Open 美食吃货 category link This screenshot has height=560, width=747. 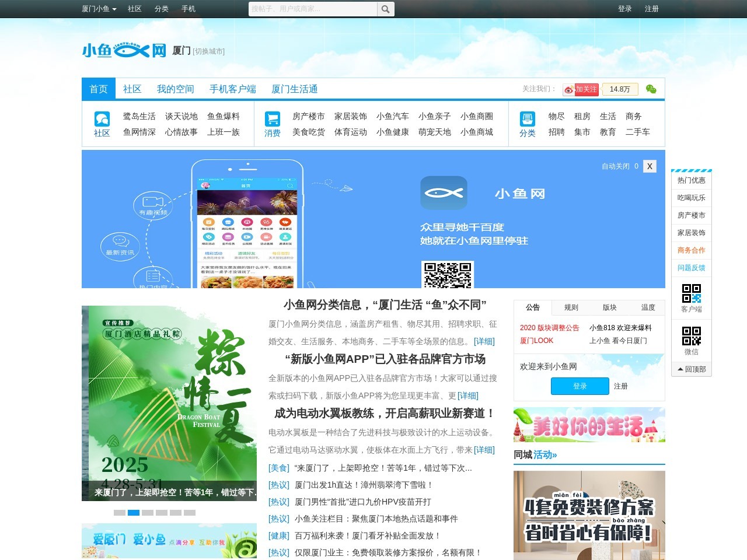pyautogui.click(x=309, y=132)
